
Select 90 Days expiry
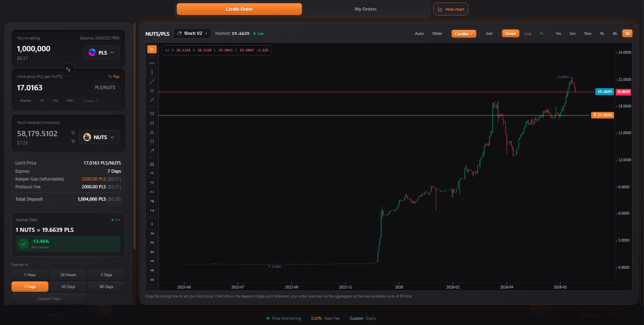(106, 287)
